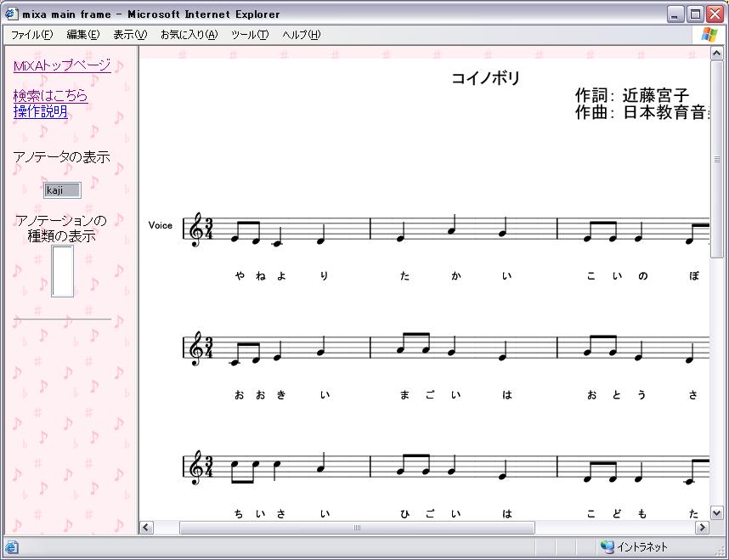Click the lyric syllable ひ in third staff
Viewport: 729px width, 560px height.
[404, 514]
